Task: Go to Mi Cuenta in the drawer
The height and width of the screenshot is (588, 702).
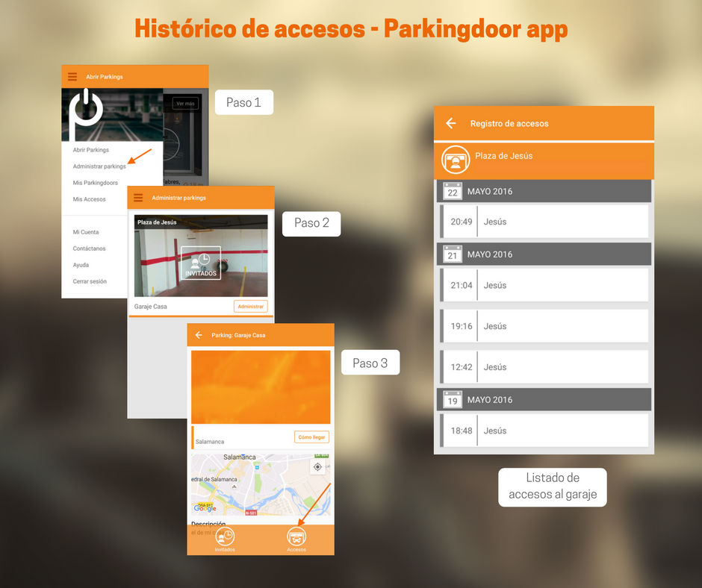Action: tap(86, 232)
